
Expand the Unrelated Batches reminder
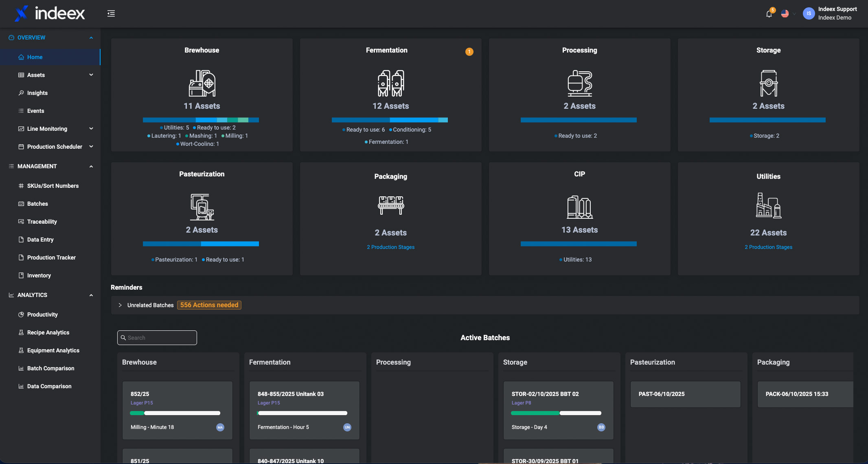tap(120, 305)
